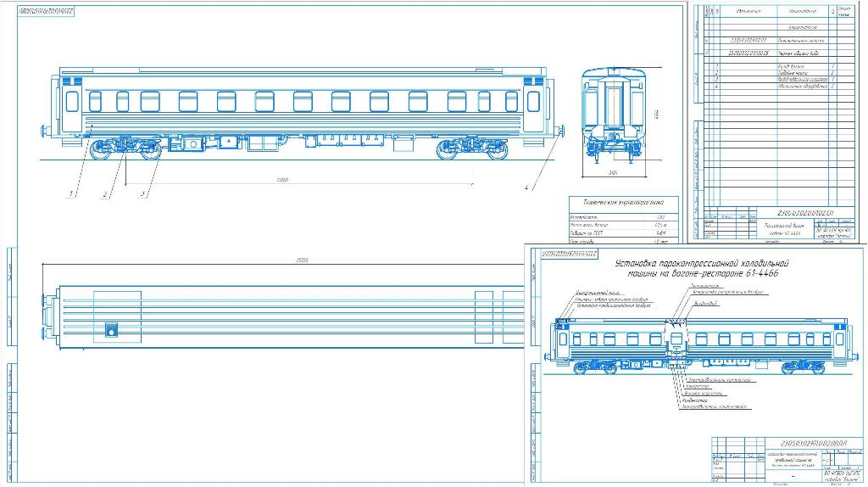This screenshot has height=487, width=868.
Task: Select the coach side elevation on the main sheet
Action: (303, 114)
